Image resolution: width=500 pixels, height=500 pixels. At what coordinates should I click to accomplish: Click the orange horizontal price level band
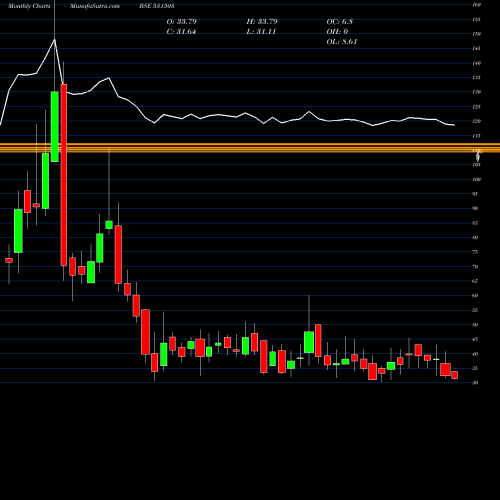tap(250, 148)
